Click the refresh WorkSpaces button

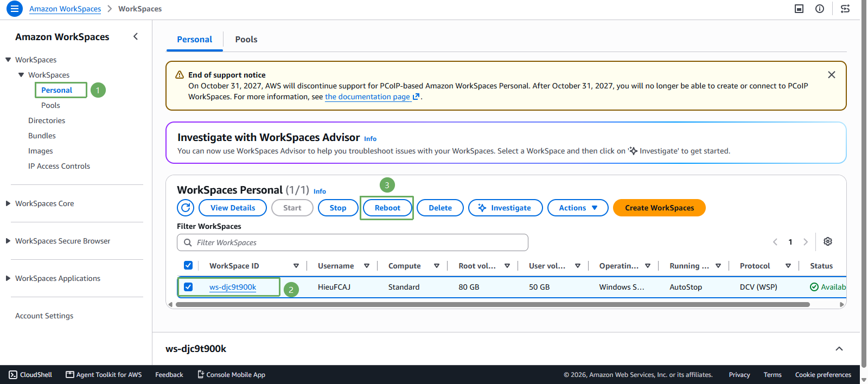[186, 208]
